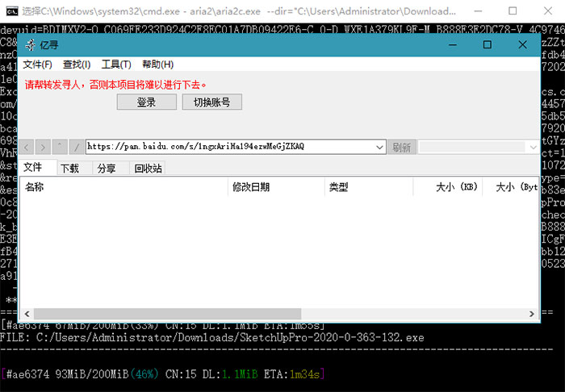Maximize the 亿寻 window
Viewport: 565px width, 392px height.
pos(488,44)
